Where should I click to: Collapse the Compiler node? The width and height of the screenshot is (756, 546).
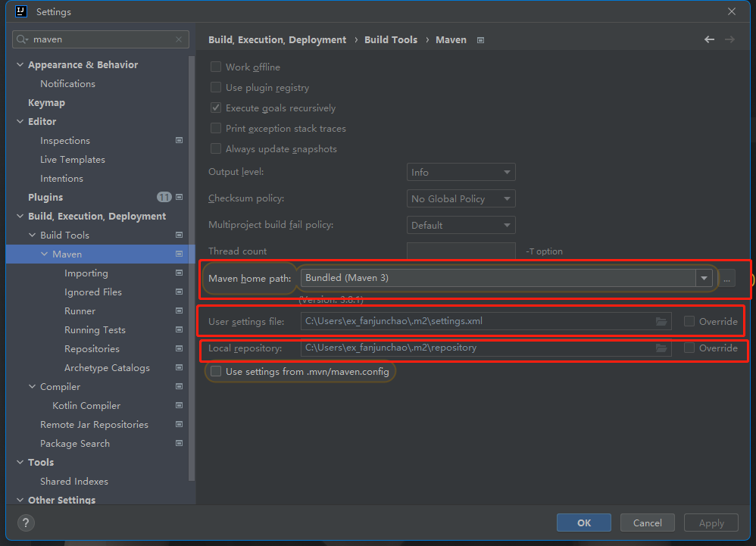(33, 386)
